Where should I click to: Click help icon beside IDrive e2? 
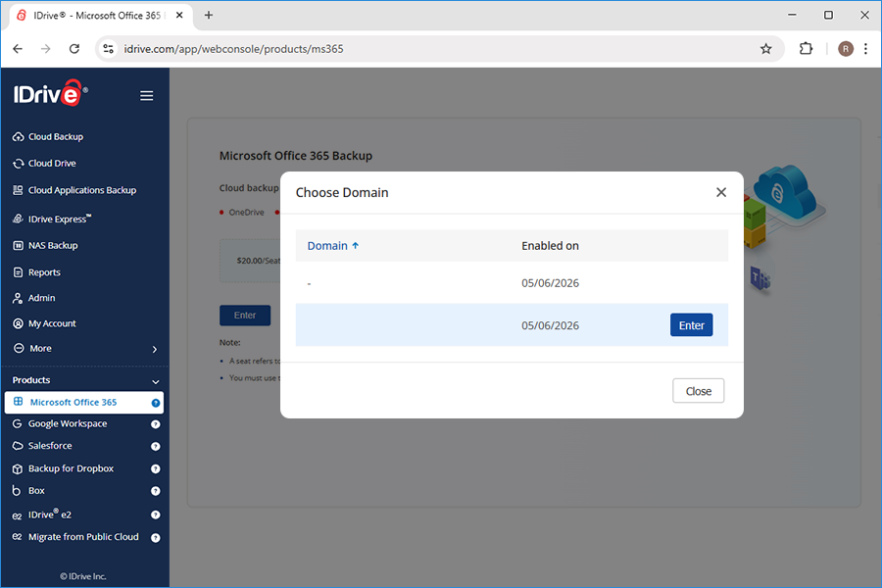[156, 514]
